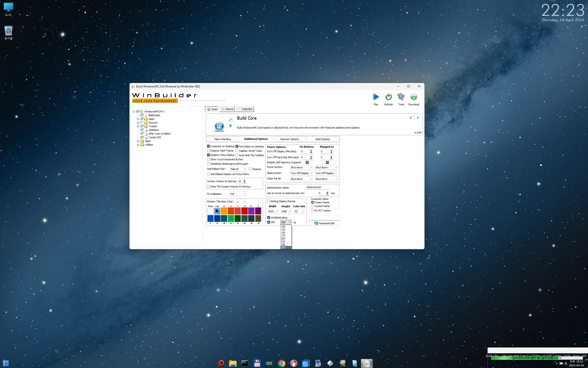
Task: Open the EasyBCD computer taskbar icon
Action: coord(318,363)
